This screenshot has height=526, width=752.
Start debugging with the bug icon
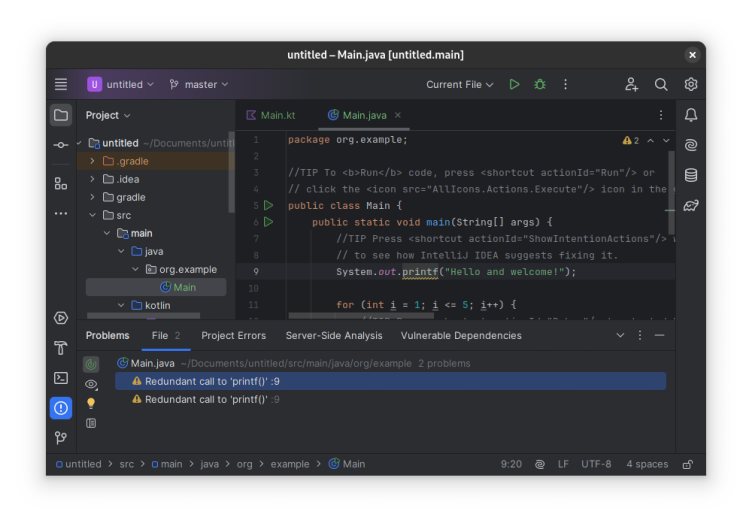[x=540, y=84]
